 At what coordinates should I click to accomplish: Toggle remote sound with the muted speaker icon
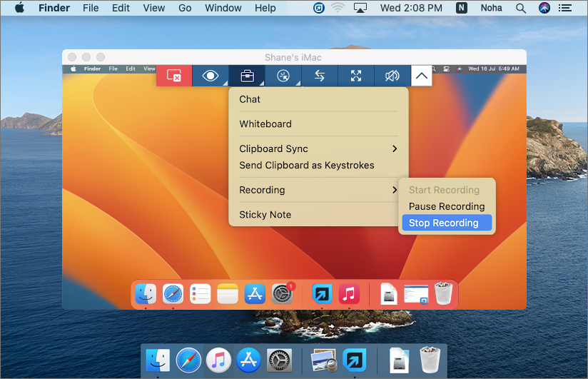392,76
